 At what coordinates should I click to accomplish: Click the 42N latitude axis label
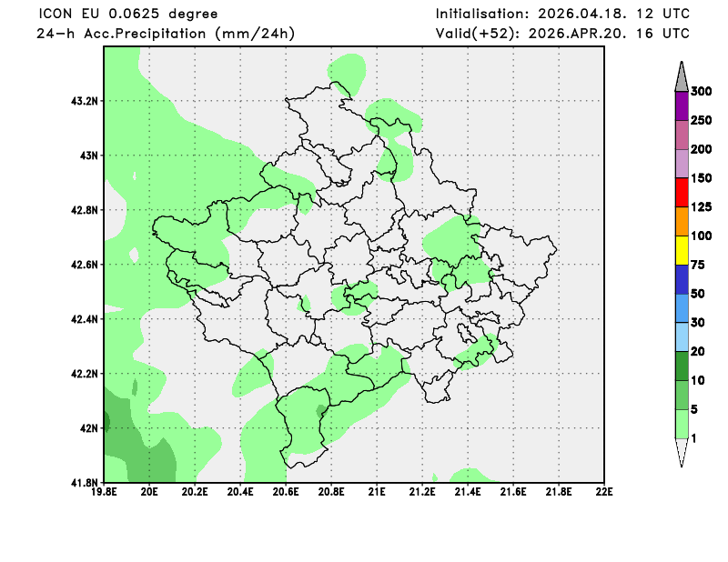tap(88, 428)
